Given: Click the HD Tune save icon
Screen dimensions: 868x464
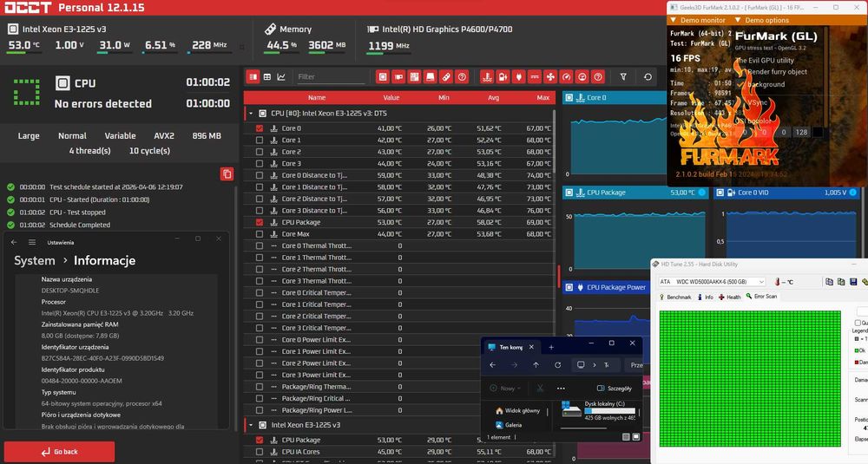Looking at the screenshot, I should (853, 282).
